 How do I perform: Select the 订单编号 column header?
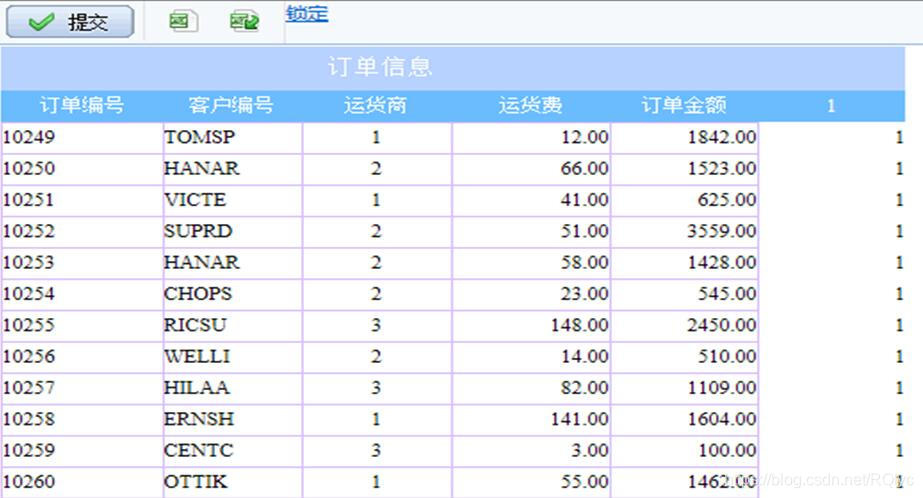(x=82, y=105)
